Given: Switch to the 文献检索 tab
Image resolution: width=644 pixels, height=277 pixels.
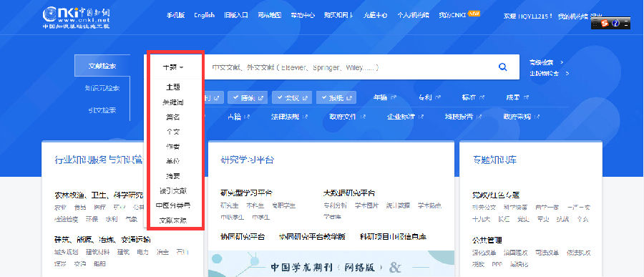Looking at the screenshot, I should (102, 66).
